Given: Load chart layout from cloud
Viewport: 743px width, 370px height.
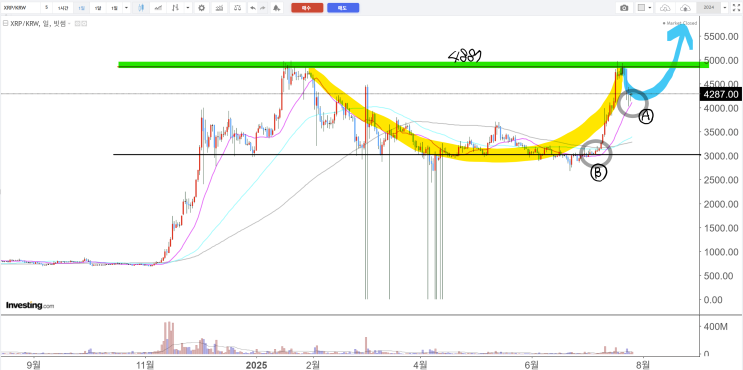Looking at the screenshot, I should click(665, 8).
